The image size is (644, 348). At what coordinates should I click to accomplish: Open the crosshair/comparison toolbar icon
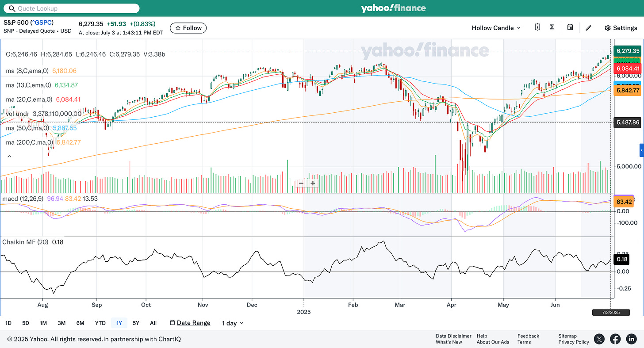pyautogui.click(x=537, y=27)
